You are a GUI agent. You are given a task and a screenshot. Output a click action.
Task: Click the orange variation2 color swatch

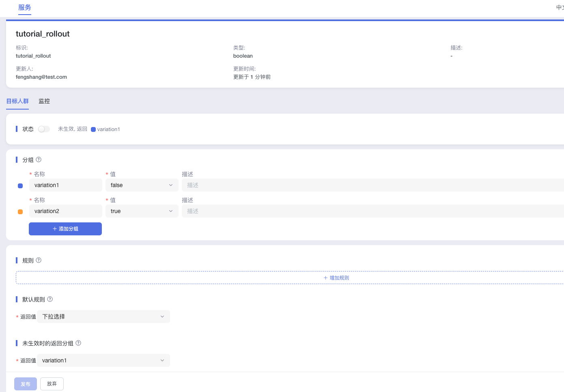pyautogui.click(x=20, y=212)
